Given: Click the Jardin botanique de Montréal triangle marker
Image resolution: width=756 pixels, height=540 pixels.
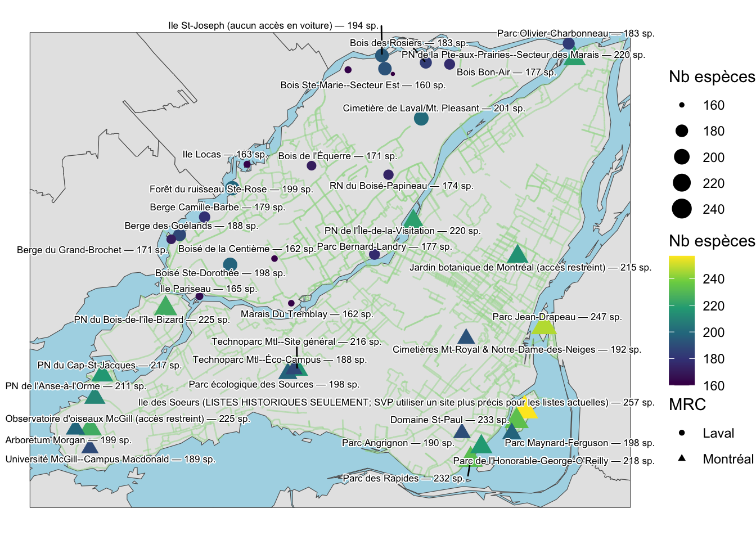Looking at the screenshot, I should (x=516, y=255).
